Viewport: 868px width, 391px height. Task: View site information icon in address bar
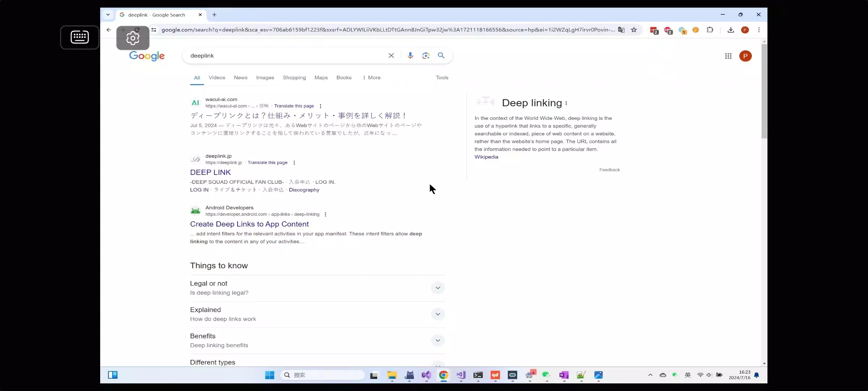pyautogui.click(x=154, y=30)
